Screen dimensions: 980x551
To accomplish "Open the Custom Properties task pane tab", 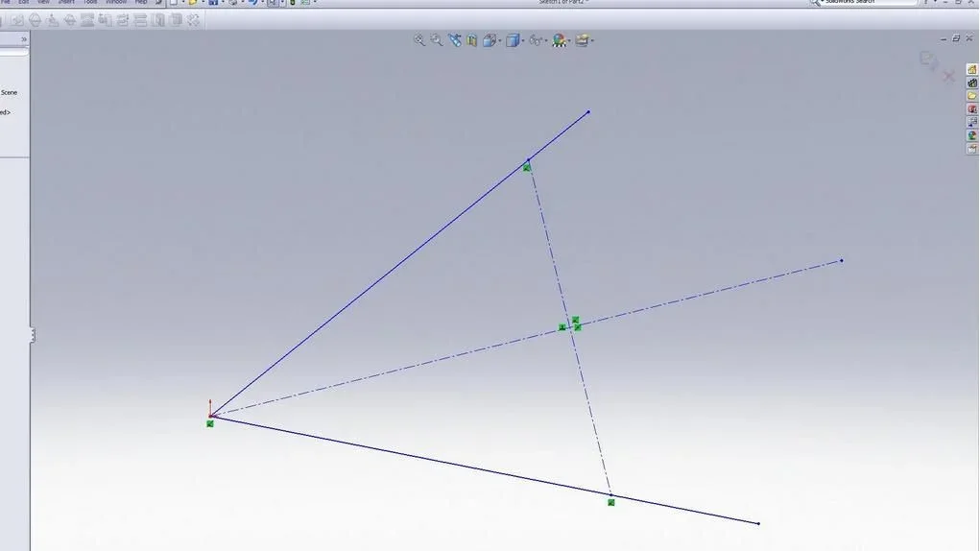I will pos(972,149).
